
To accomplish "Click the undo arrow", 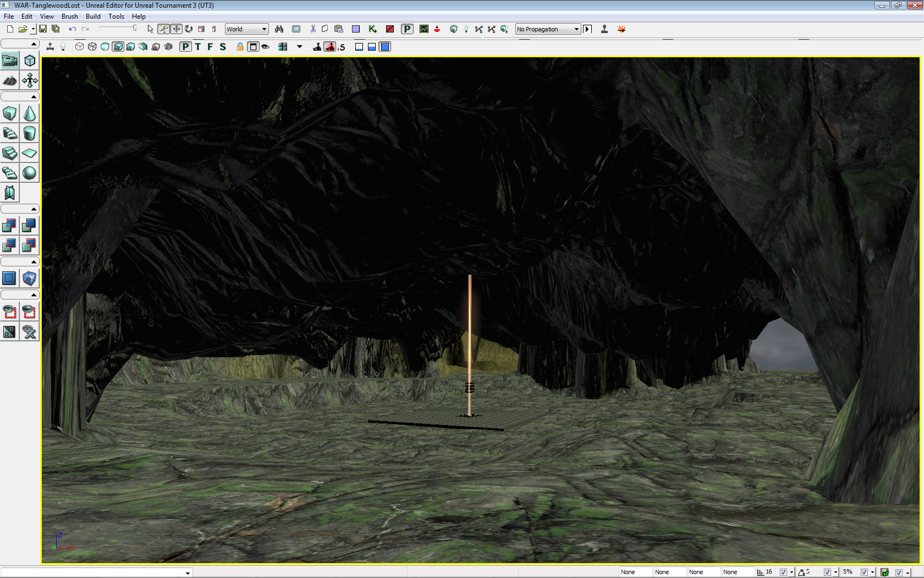I will coord(72,29).
